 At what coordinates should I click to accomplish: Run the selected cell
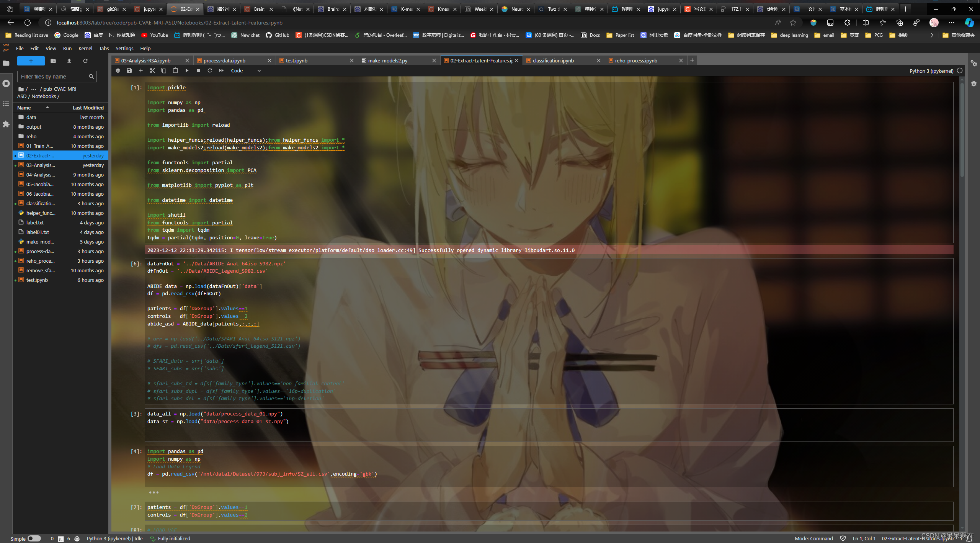pyautogui.click(x=187, y=71)
